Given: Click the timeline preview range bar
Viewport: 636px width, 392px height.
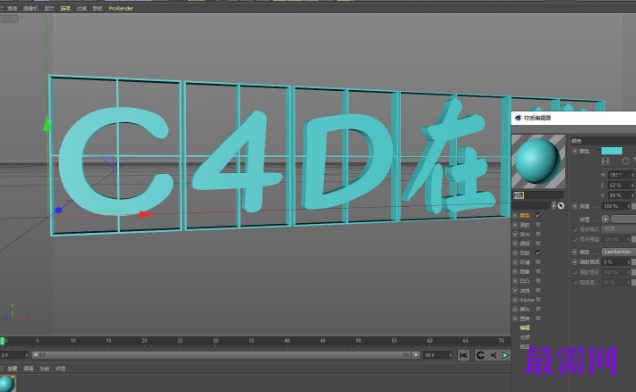Looking at the screenshot, I should (x=226, y=355).
